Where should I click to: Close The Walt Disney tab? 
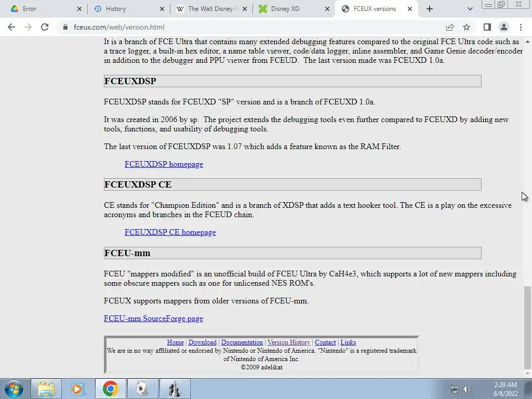coord(245,9)
